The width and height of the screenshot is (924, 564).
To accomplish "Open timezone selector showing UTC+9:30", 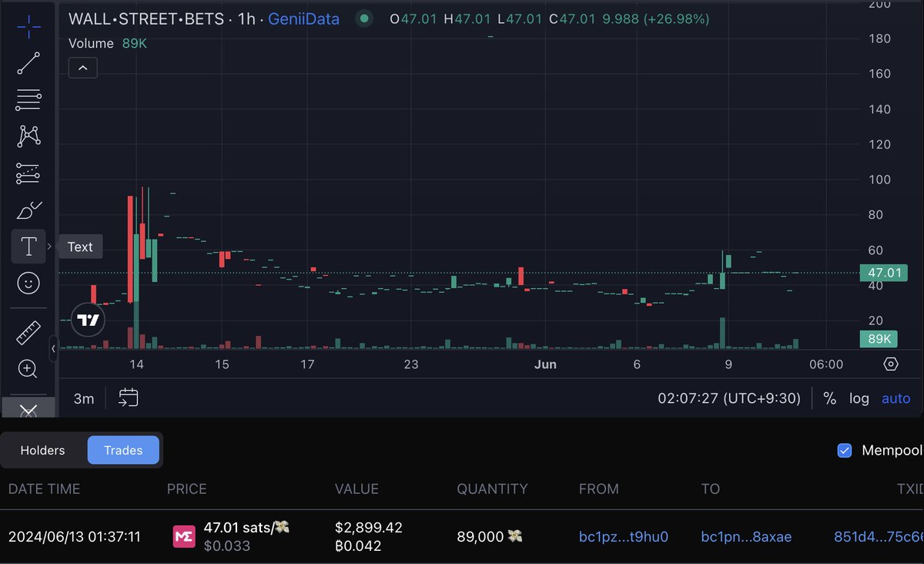I will coord(729,398).
